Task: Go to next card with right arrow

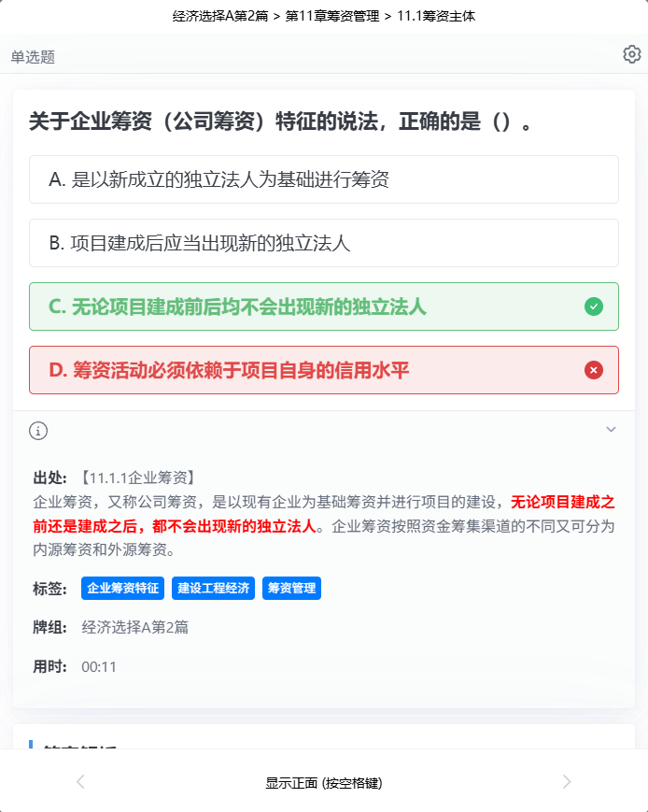Action: (567, 781)
